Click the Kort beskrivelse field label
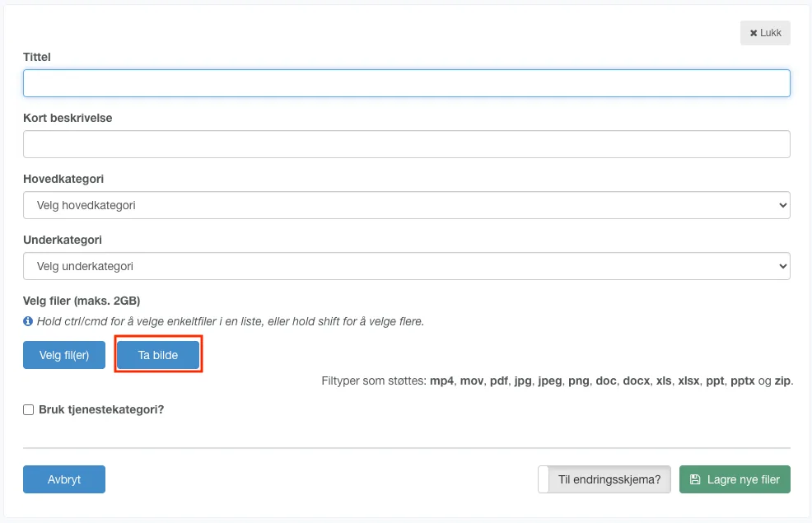This screenshot has height=523, width=812. 68,118
